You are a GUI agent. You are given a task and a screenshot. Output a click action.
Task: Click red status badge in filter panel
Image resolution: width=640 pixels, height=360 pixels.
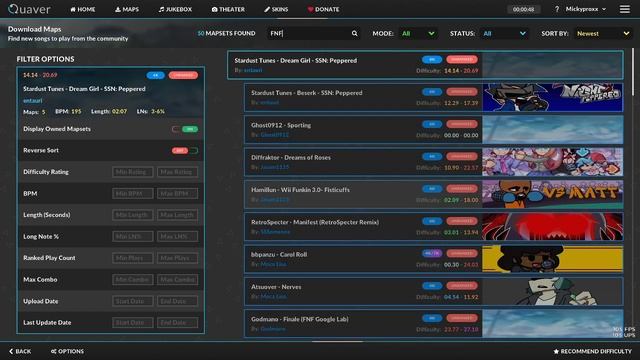coord(183,75)
